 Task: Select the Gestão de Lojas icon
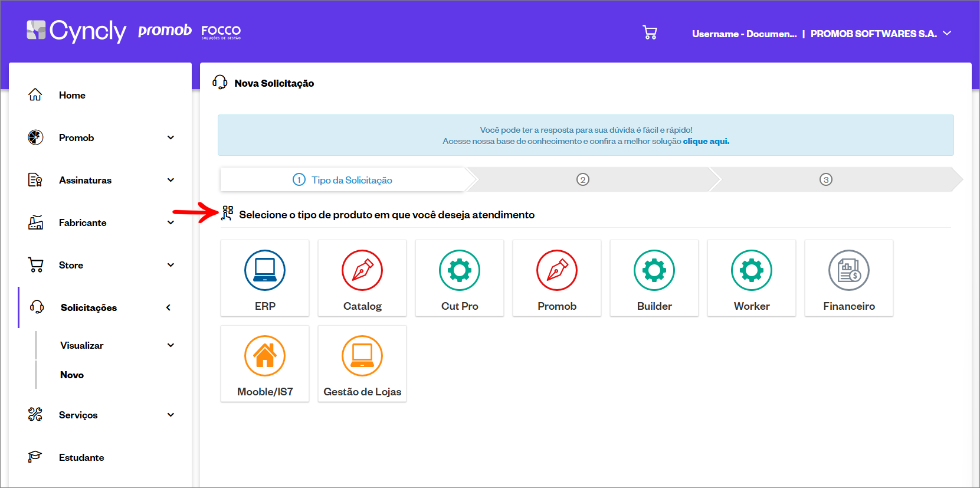click(362, 356)
